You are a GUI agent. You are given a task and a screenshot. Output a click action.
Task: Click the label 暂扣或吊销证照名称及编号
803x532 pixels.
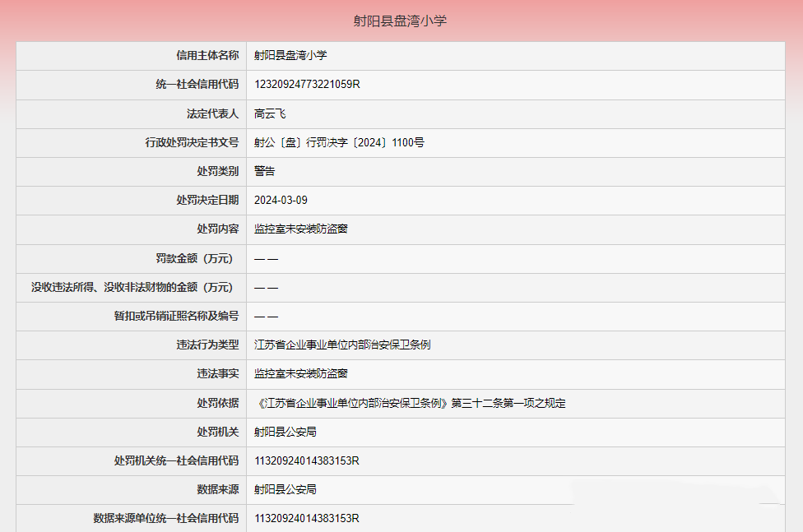coord(176,316)
